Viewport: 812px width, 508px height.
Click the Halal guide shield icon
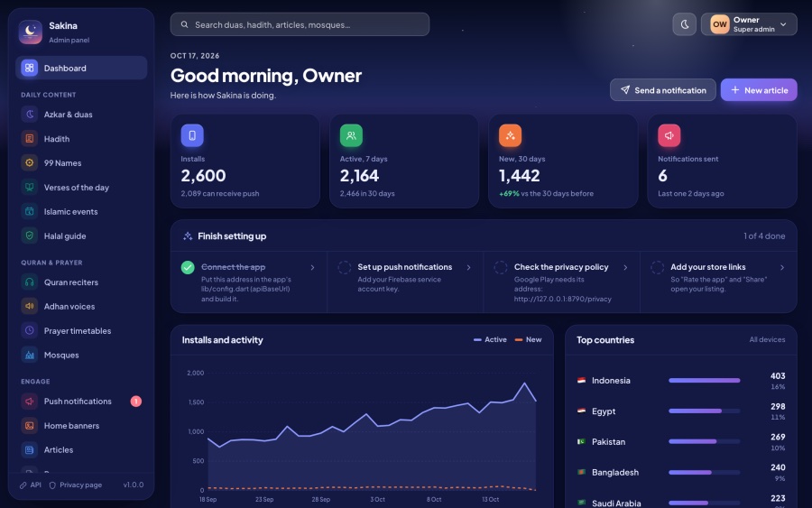pyautogui.click(x=30, y=236)
